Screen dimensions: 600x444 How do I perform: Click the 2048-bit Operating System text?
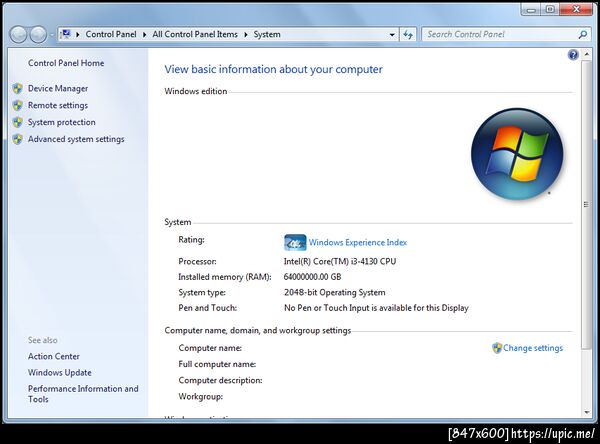pos(334,292)
